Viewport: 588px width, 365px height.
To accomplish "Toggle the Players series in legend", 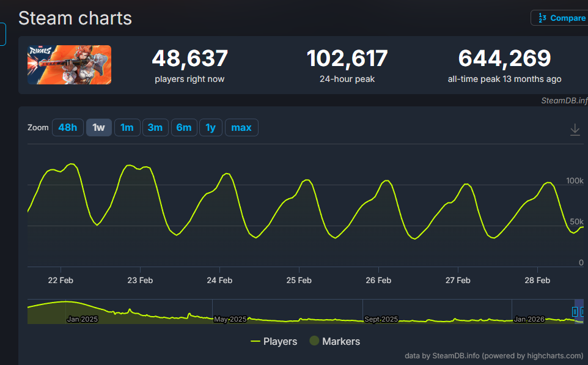I will [x=274, y=341].
